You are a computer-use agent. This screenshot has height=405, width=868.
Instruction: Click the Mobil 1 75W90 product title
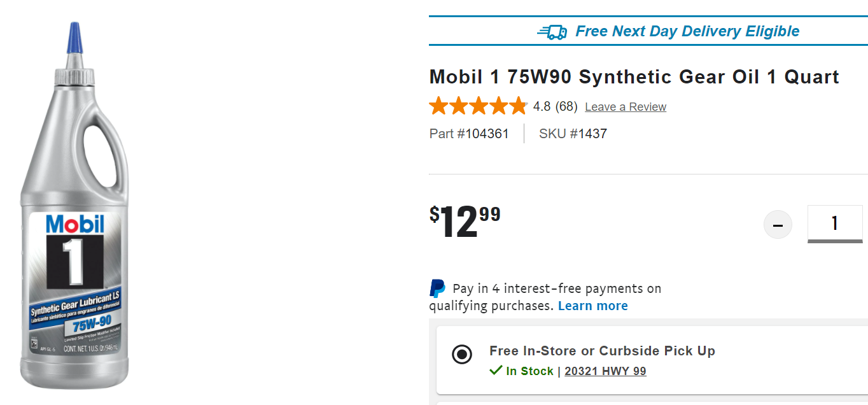pos(634,77)
